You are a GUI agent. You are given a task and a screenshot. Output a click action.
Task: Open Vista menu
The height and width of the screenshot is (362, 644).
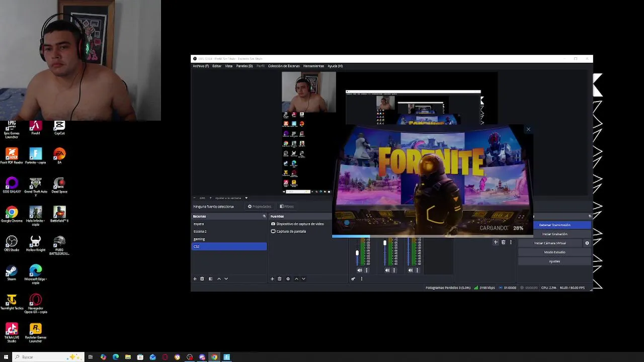229,66
